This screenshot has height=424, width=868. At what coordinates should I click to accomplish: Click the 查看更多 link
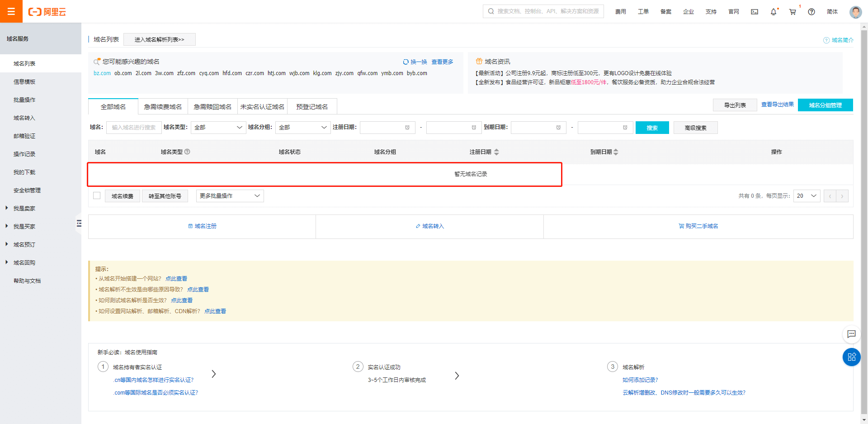pos(442,62)
